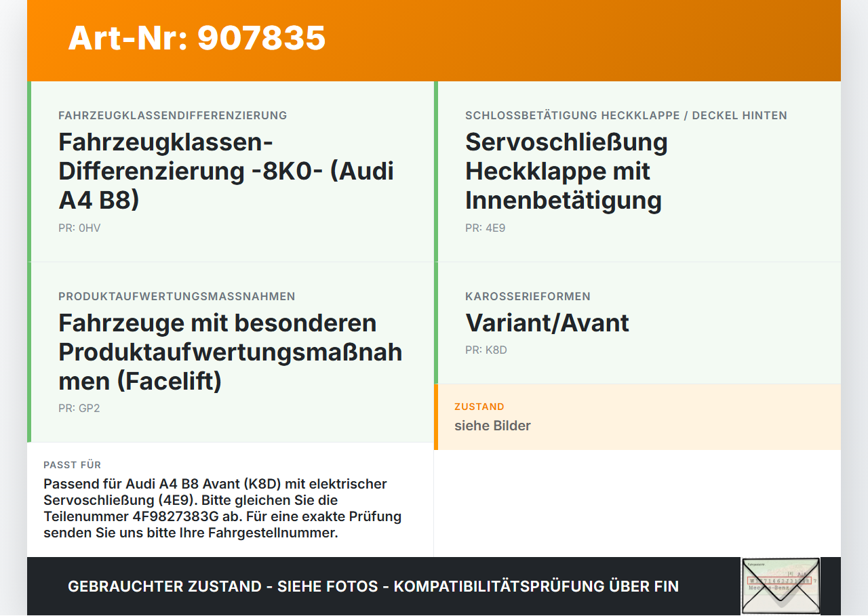Click the PR: K8D code
Image resolution: width=868 pixels, height=616 pixels.
click(486, 350)
